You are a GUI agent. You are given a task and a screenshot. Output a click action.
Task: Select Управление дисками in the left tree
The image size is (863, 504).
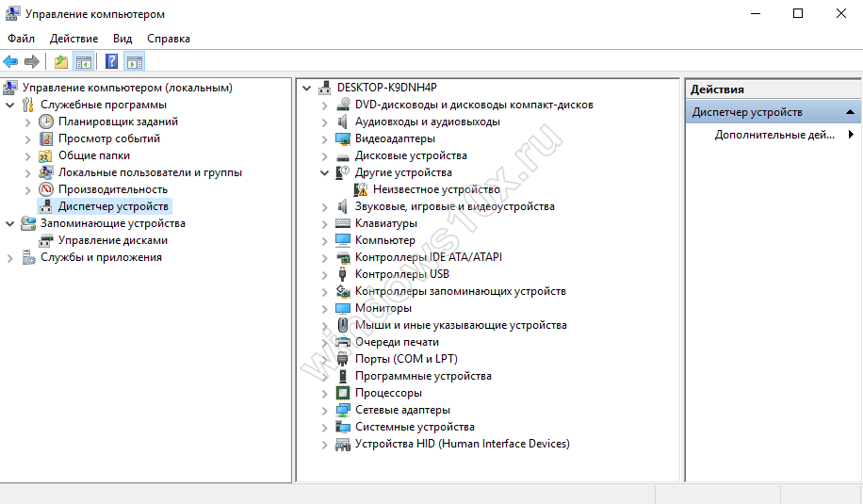pos(112,240)
